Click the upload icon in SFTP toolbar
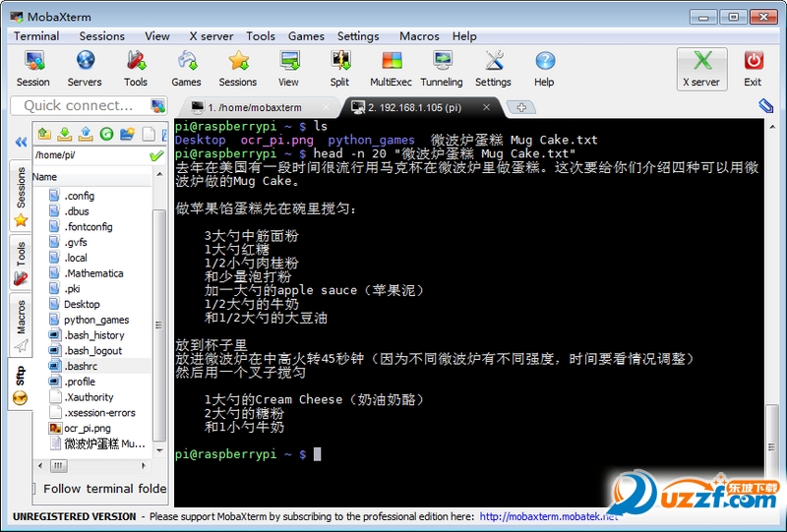787x532 pixels. 86,134
